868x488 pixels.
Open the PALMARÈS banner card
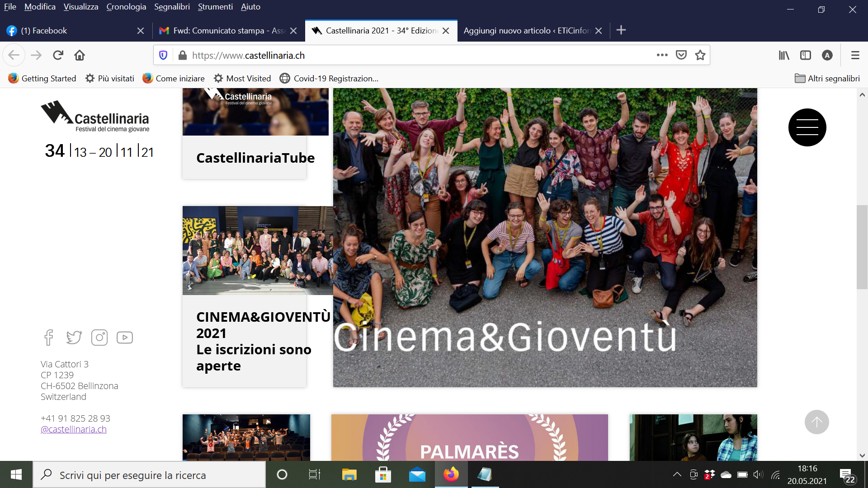point(469,437)
